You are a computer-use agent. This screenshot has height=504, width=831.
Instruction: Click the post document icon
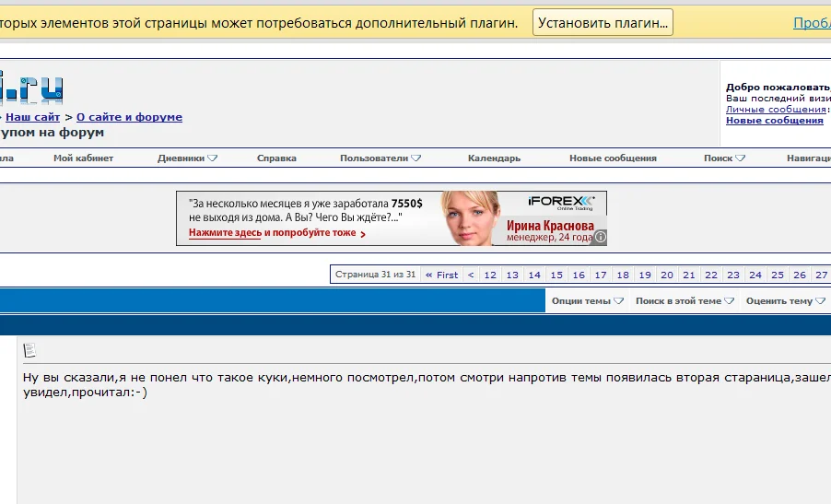(29, 350)
